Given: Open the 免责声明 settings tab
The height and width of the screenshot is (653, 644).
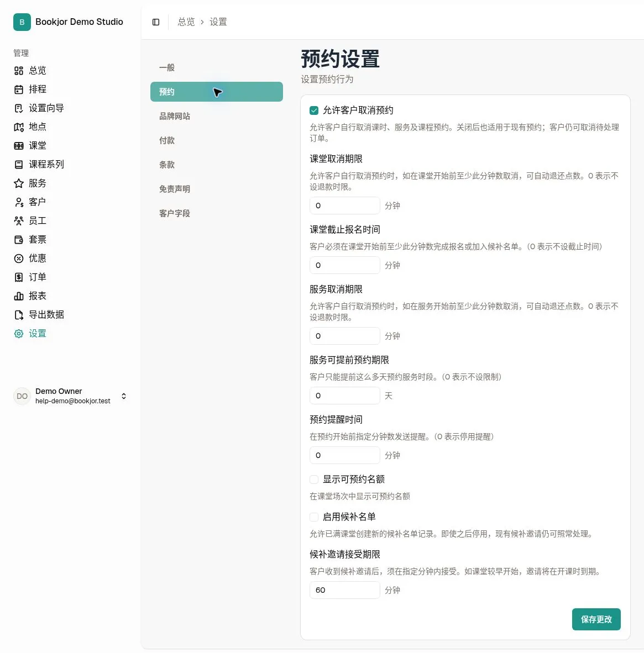Looking at the screenshot, I should [216, 189].
